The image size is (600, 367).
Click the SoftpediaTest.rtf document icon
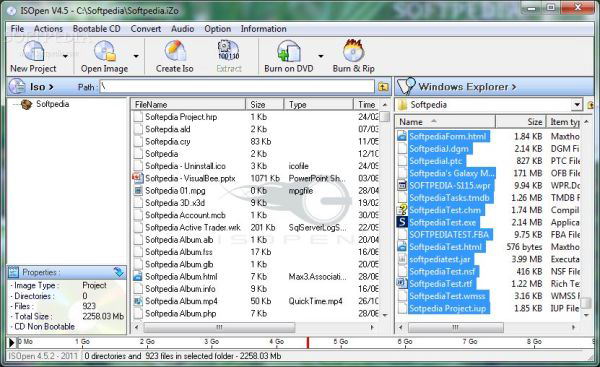click(x=402, y=284)
